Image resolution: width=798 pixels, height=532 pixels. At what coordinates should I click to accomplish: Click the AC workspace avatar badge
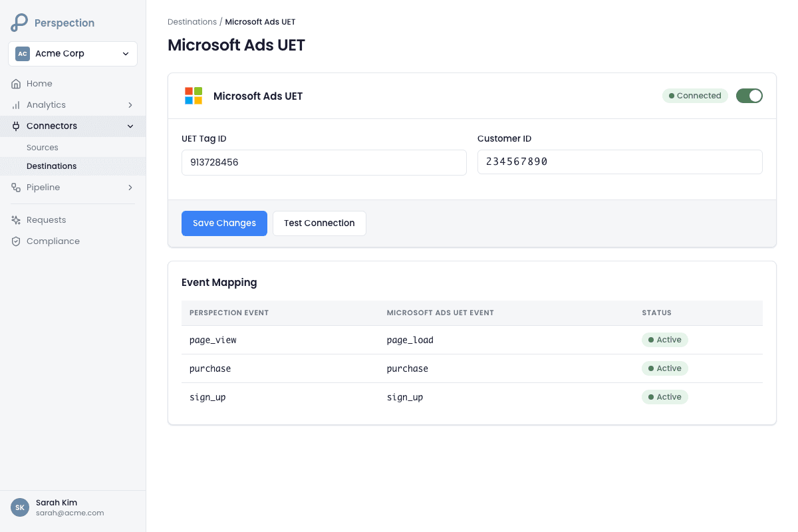[x=23, y=54]
